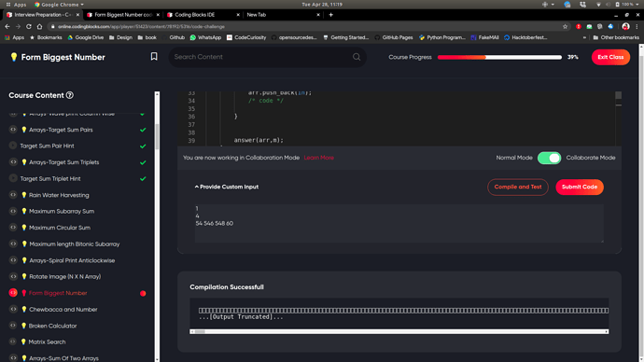Viewport: 644px width, 362px height.
Task: Open the Other bookmarks folder
Action: point(616,37)
